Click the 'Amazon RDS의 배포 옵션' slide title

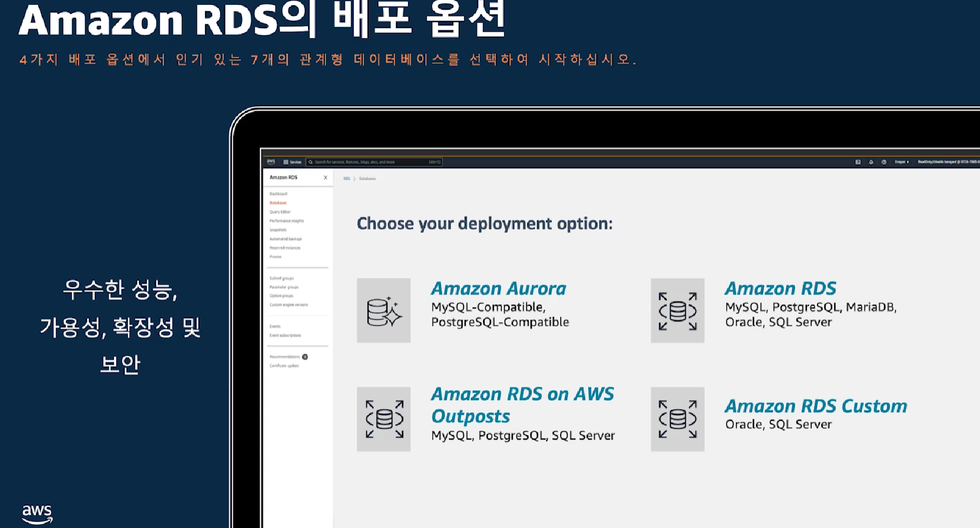pyautogui.click(x=262, y=20)
